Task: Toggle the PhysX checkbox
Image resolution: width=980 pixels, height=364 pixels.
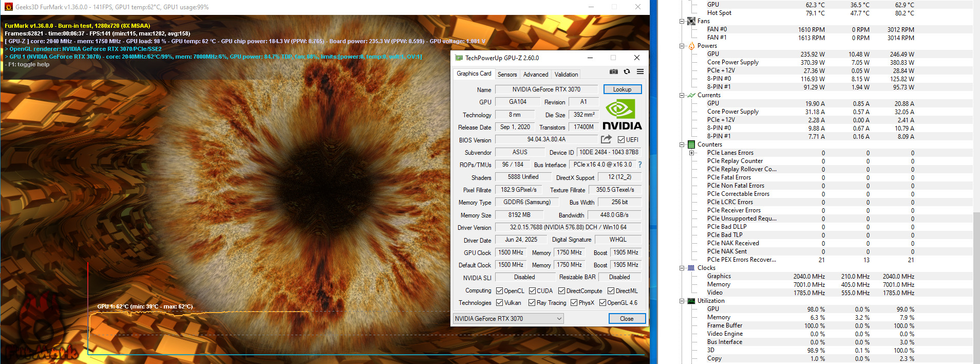Action: (x=574, y=303)
